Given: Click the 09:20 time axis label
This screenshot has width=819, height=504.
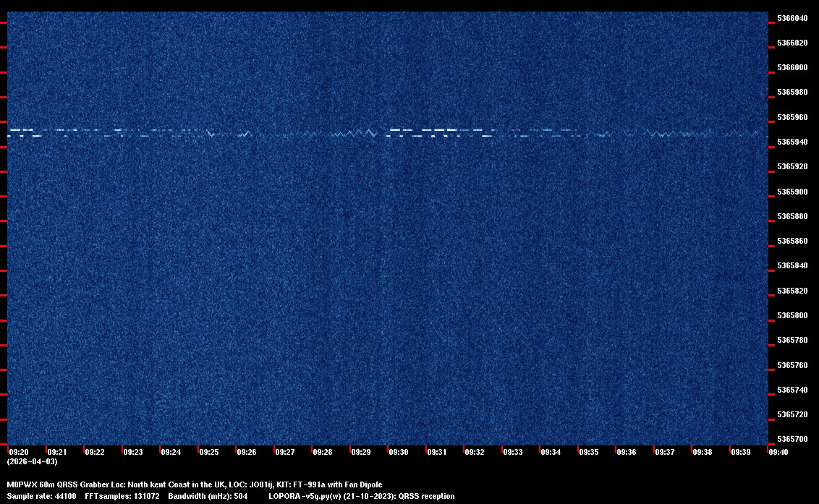Looking at the screenshot, I should pyautogui.click(x=18, y=452).
